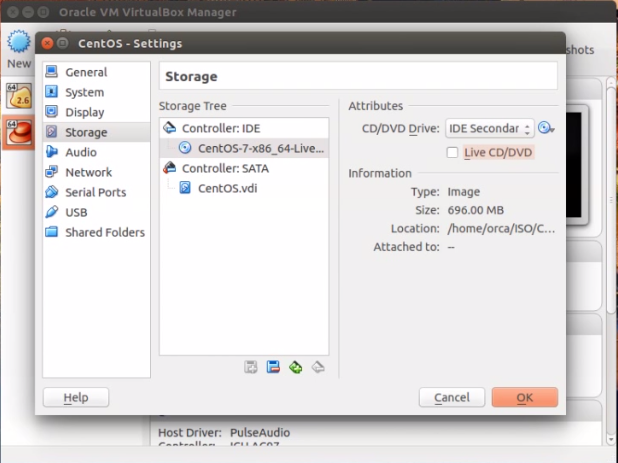This screenshot has height=463, width=618.
Task: Select the Storage settings category
Action: [96, 132]
